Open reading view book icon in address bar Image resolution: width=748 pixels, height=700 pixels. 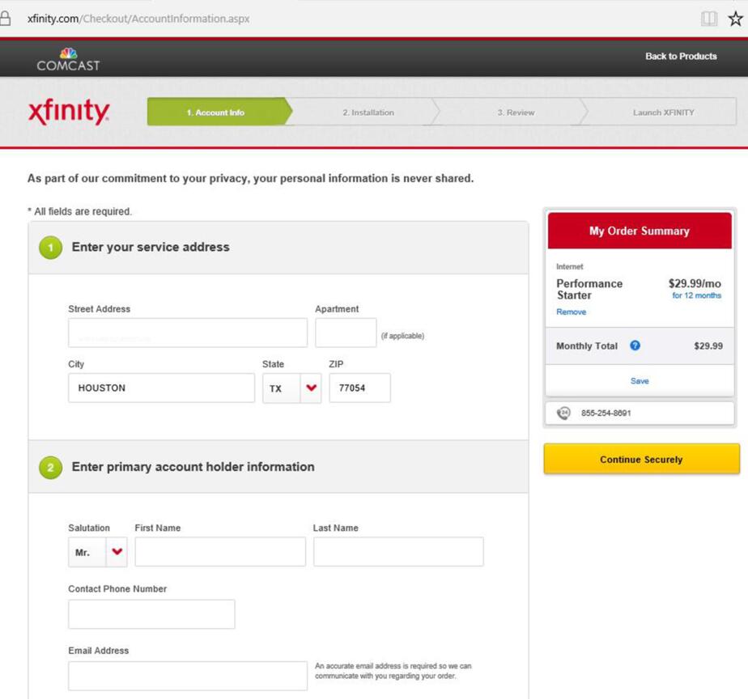coord(709,19)
